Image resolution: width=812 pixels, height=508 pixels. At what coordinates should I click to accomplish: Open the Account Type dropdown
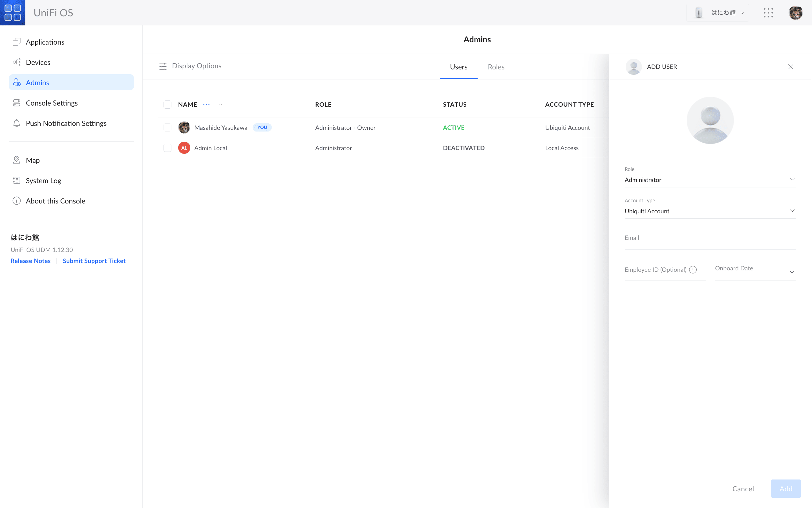(710, 211)
